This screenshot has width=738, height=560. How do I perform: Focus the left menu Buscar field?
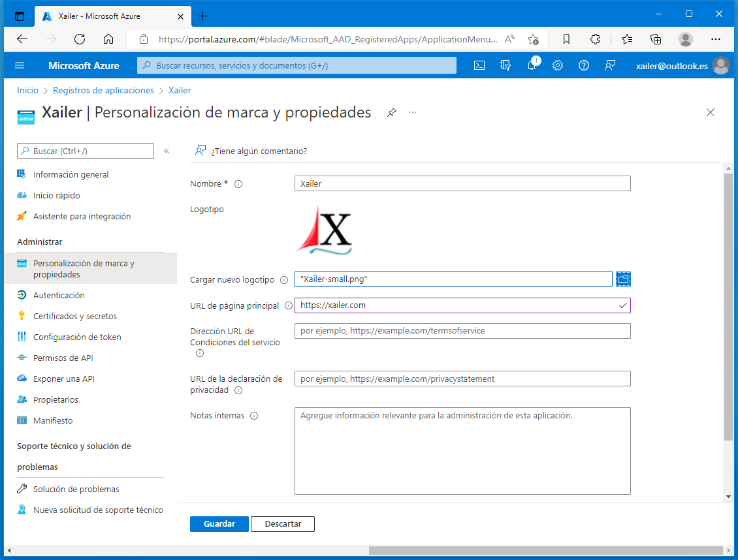click(x=86, y=151)
